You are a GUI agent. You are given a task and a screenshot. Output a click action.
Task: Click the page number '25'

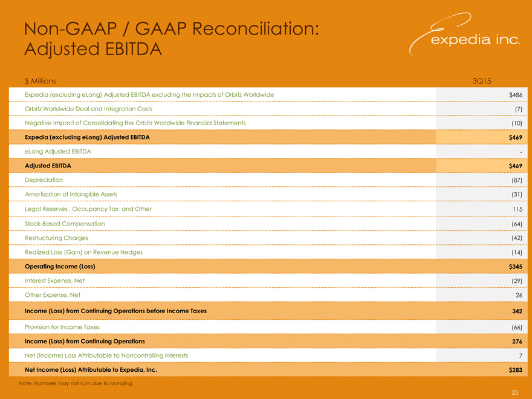click(x=515, y=392)
